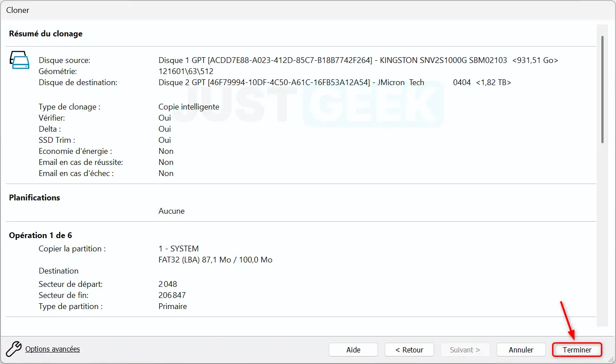Click the Secteur de départ label
The height and width of the screenshot is (364, 616).
tap(71, 284)
